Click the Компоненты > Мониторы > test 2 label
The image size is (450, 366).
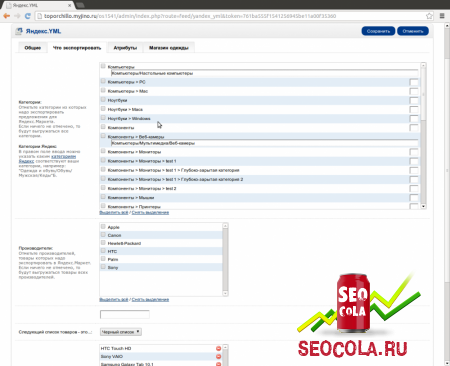[142, 188]
